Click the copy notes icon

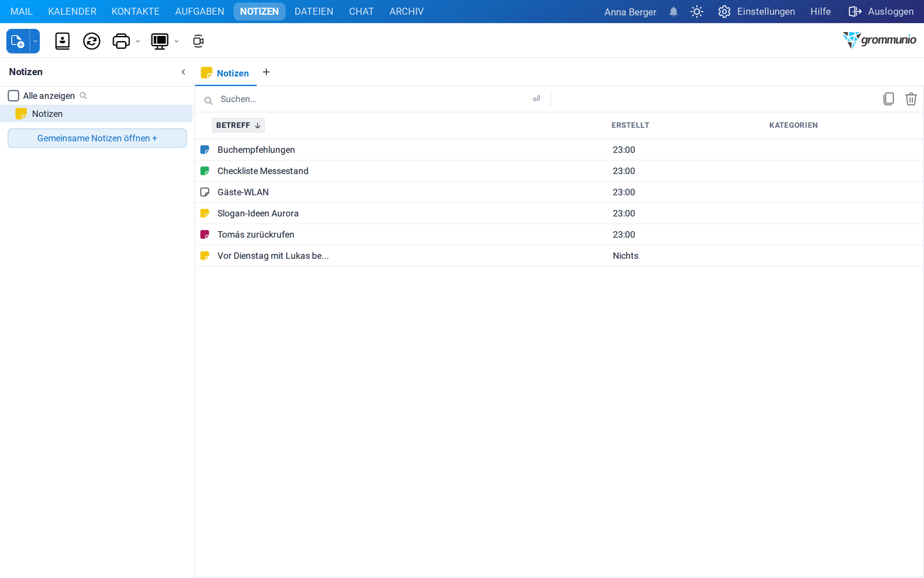[889, 99]
